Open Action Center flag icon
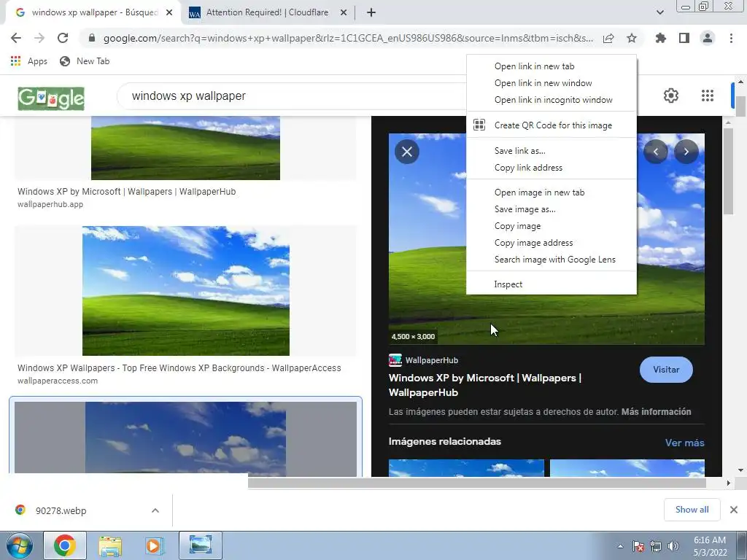 coord(638,547)
